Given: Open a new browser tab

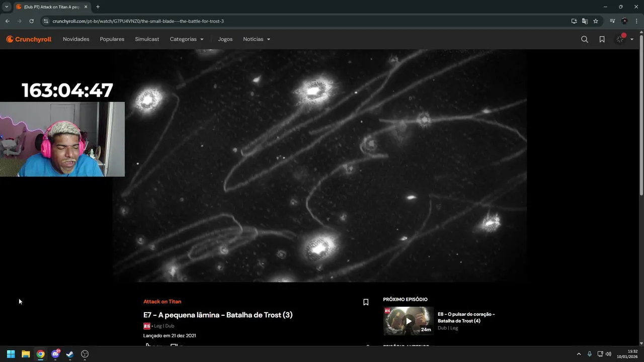Looking at the screenshot, I should tap(98, 7).
